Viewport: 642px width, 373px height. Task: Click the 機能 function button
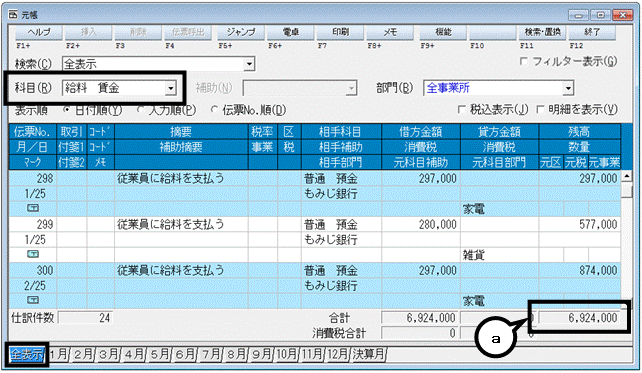443,32
